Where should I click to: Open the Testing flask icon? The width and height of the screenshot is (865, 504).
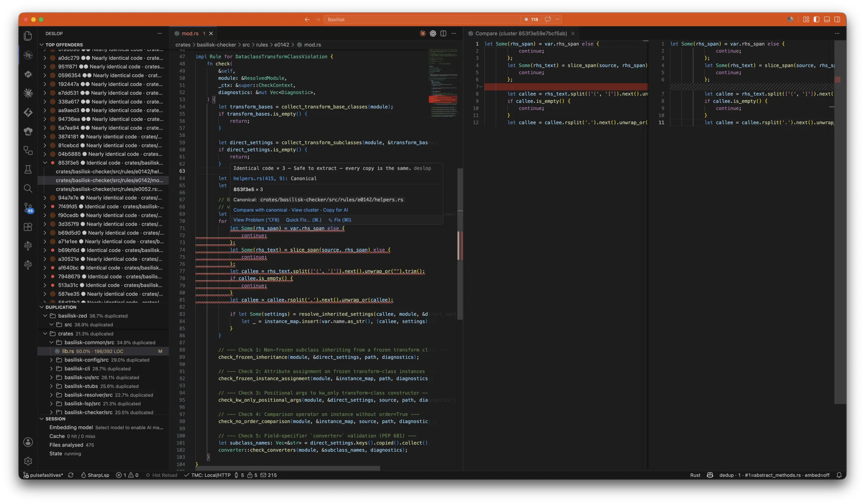pos(28,169)
